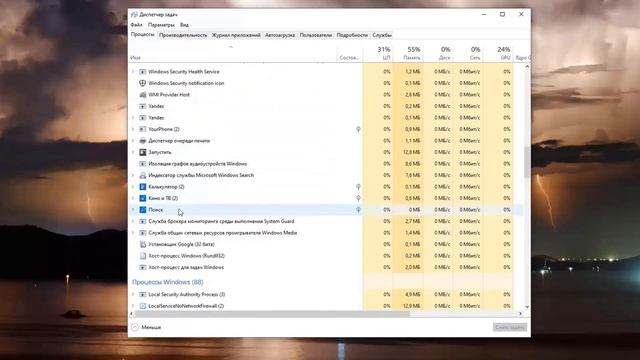Screen dimensions: 640x360
Task: Click the suspended leaf icon on Калькулятор row
Action: click(358, 187)
